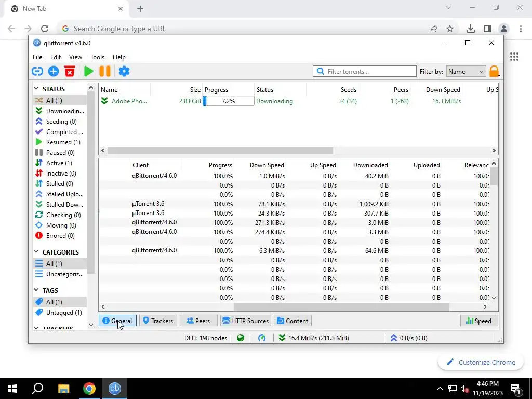The height and width of the screenshot is (399, 532).
Task: Sort peers by Uploaded column header
Action: (x=416, y=165)
